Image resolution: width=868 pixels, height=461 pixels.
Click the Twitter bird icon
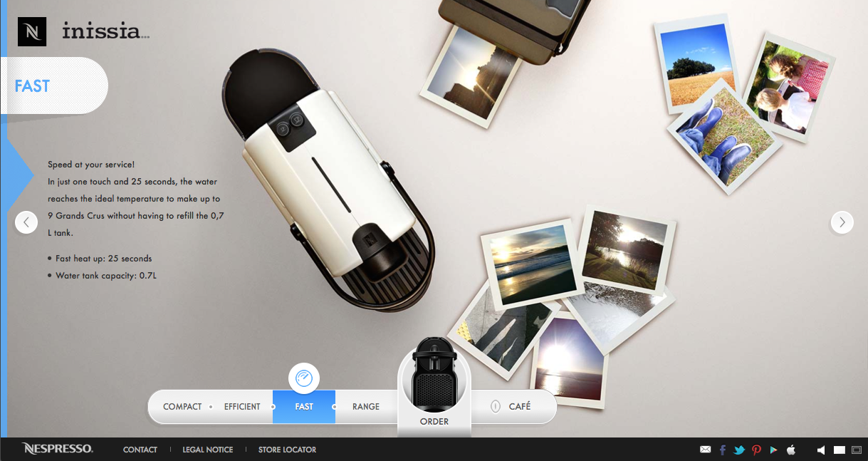tap(739, 450)
